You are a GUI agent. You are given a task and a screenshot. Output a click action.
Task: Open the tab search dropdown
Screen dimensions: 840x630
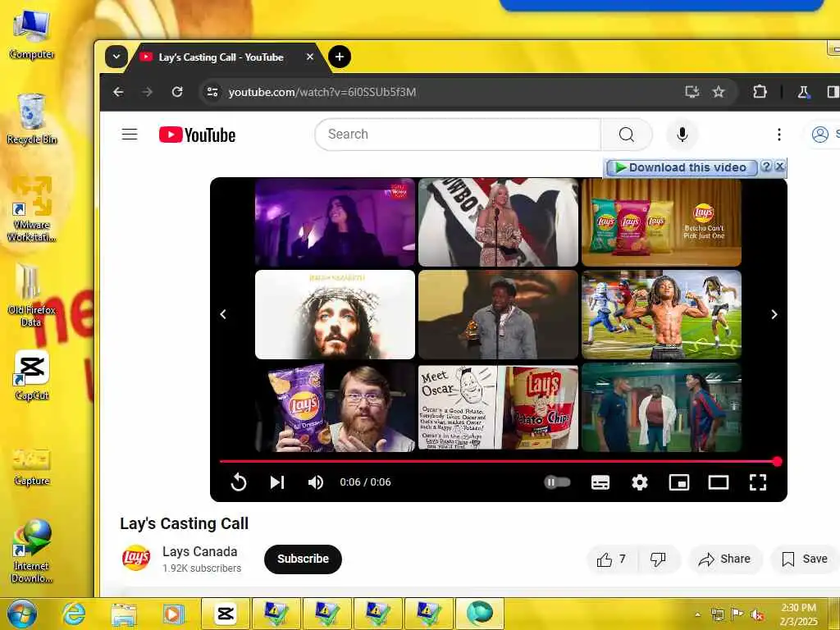[x=116, y=57]
